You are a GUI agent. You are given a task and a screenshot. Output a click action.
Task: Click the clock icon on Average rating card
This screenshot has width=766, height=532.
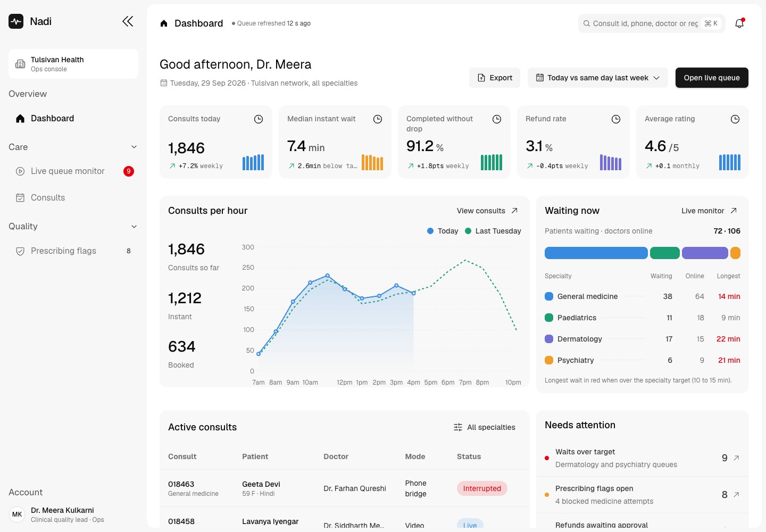click(735, 119)
